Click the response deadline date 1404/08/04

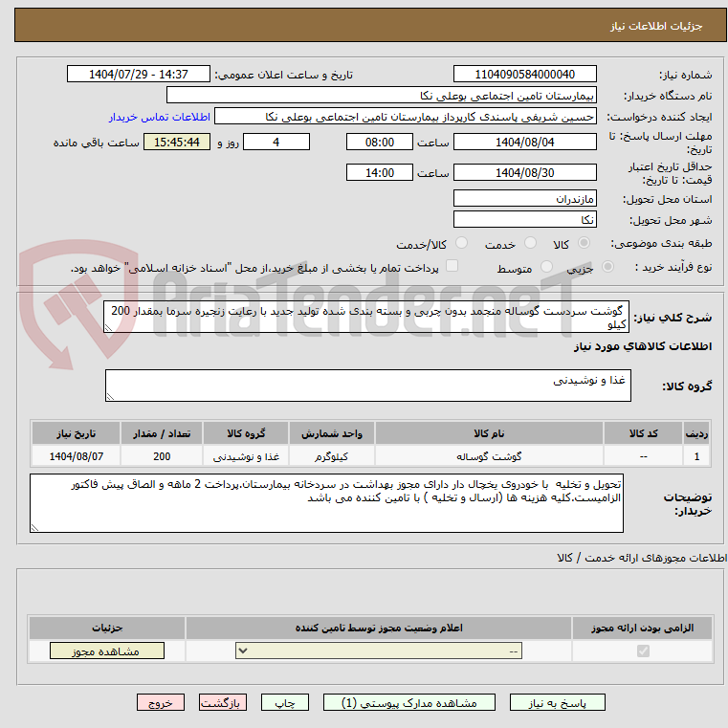(524, 143)
